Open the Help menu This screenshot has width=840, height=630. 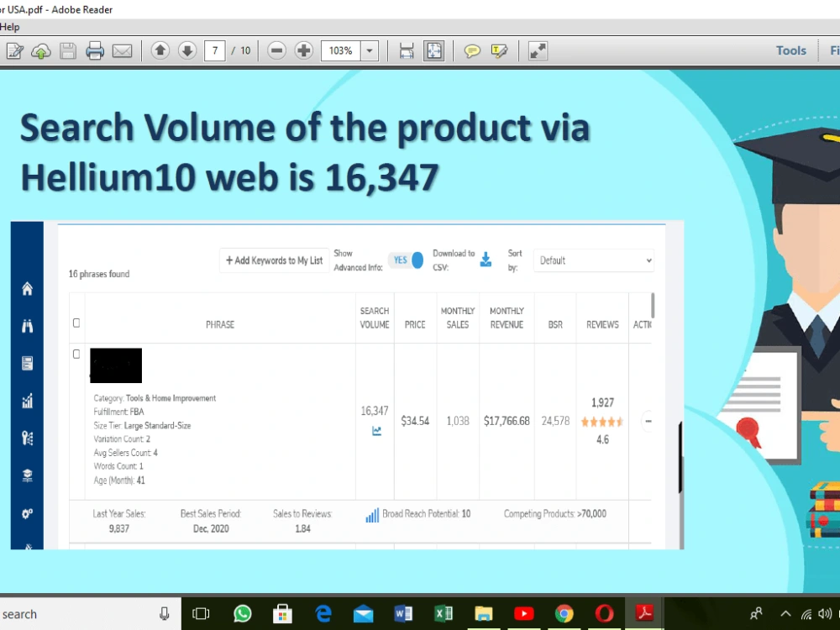tap(9, 27)
